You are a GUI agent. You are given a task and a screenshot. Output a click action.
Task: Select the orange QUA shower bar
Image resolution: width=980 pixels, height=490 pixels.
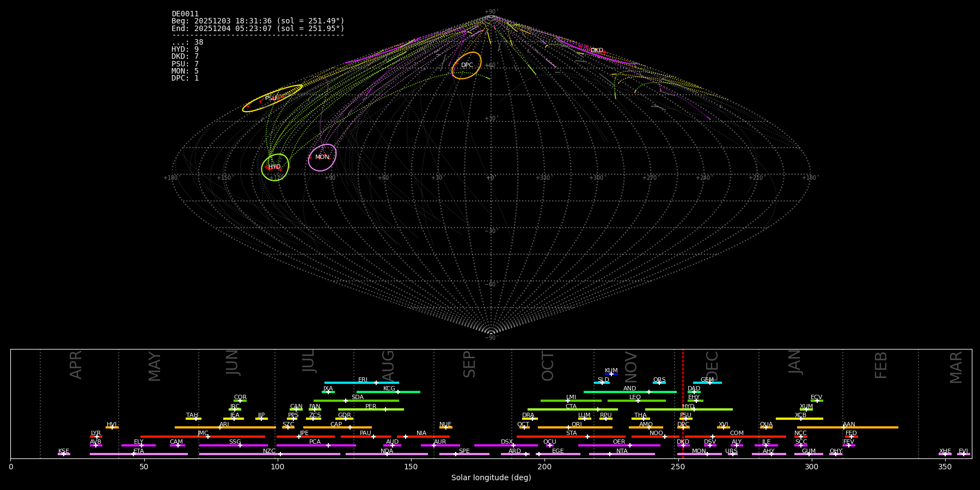(x=766, y=427)
